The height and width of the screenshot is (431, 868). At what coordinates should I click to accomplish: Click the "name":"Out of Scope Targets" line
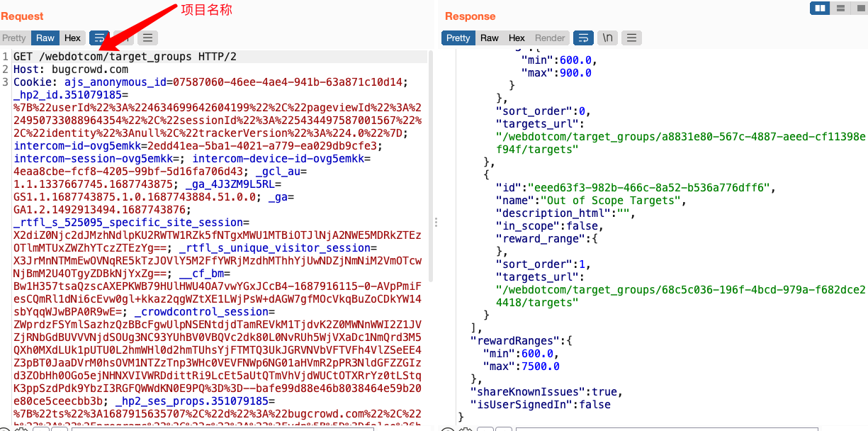[x=591, y=200]
